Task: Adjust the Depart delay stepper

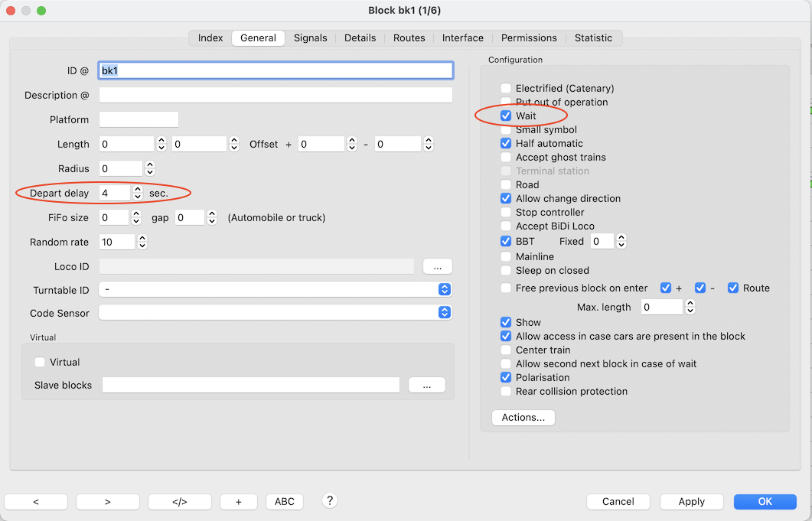Action: (x=138, y=193)
